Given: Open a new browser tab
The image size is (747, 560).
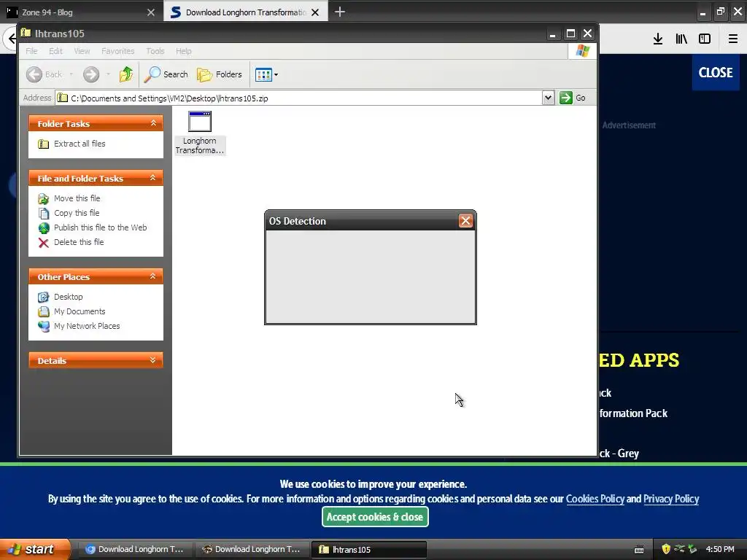Looking at the screenshot, I should 340,12.
